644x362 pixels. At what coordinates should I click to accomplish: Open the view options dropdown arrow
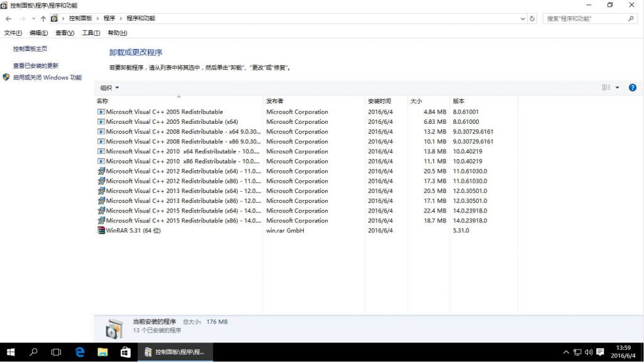pos(618,87)
